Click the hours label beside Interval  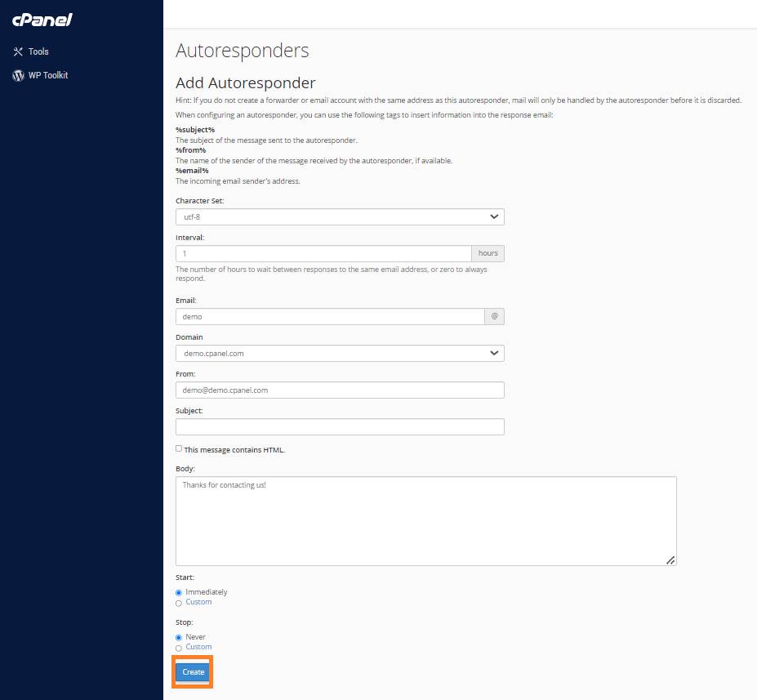[488, 253]
